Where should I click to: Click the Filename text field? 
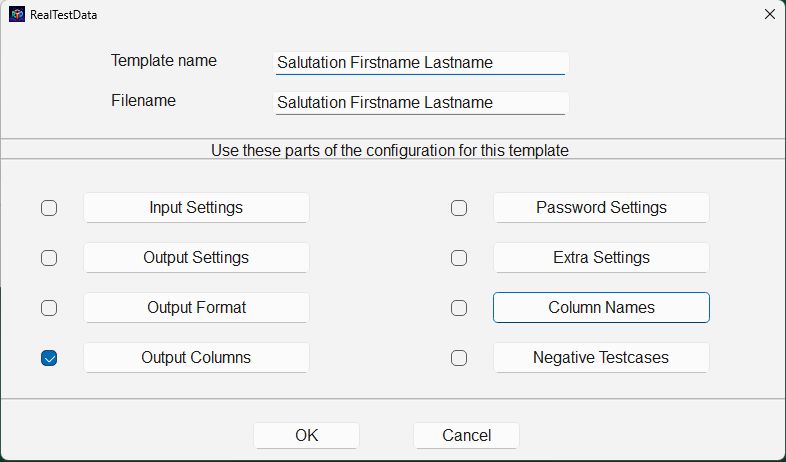(421, 103)
